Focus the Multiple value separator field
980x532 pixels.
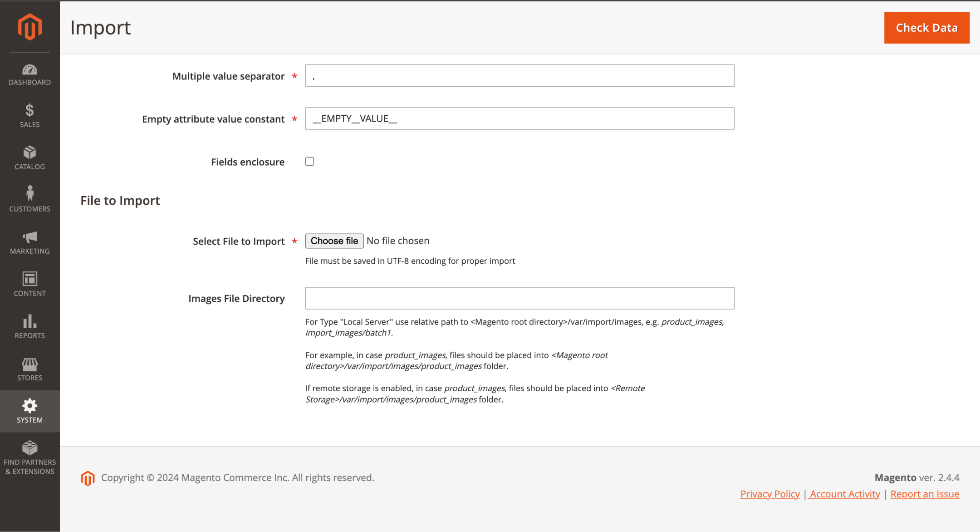coord(519,76)
